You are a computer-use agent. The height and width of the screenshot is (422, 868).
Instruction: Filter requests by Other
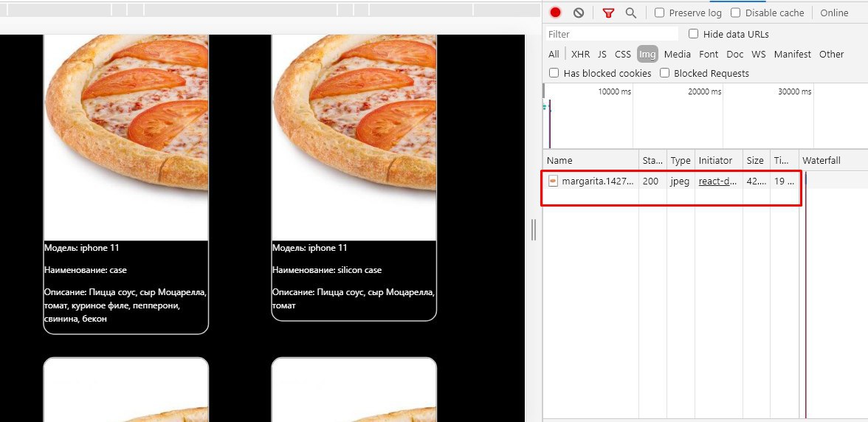click(x=831, y=54)
